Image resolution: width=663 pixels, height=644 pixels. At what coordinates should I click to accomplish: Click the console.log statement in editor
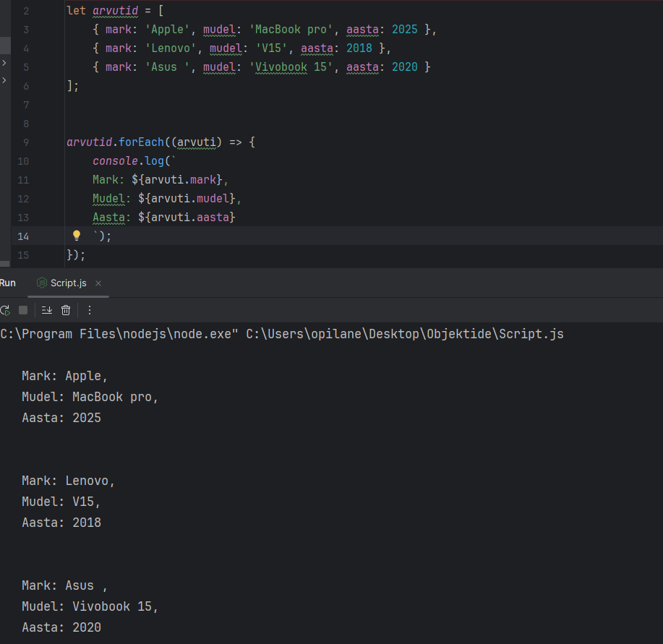[129, 161]
